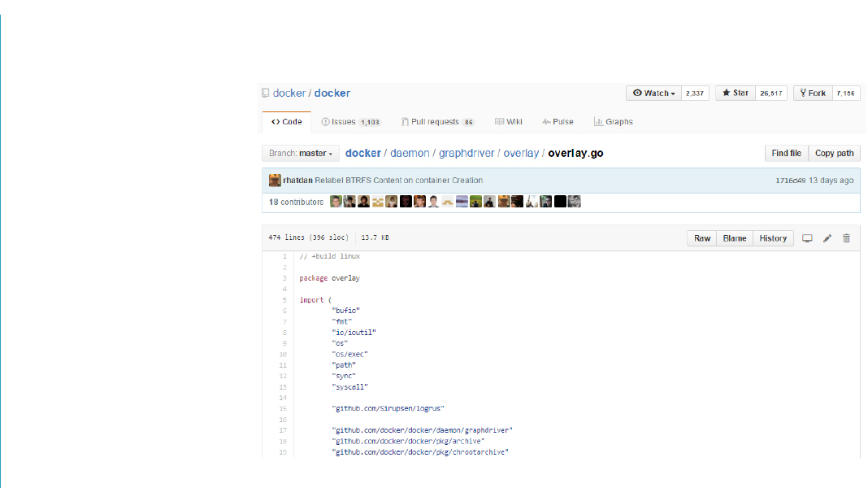Click the "bufio" import line

(346, 311)
